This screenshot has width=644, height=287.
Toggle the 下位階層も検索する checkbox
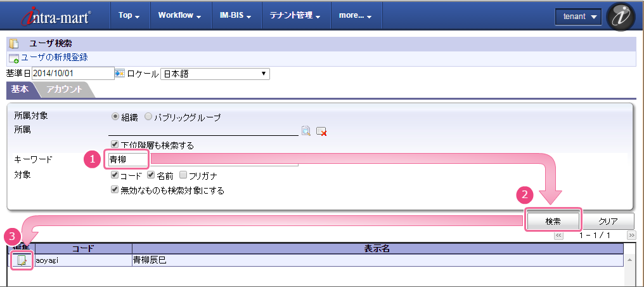[115, 145]
